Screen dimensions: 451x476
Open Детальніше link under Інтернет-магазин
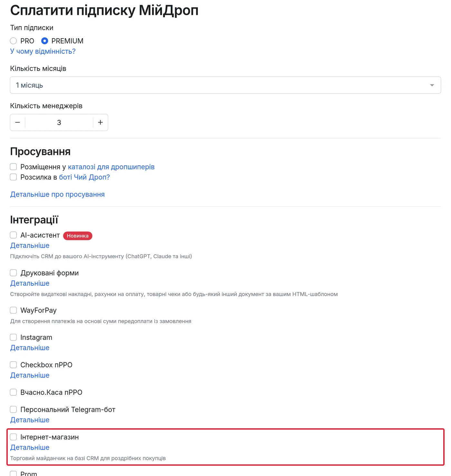(30, 447)
